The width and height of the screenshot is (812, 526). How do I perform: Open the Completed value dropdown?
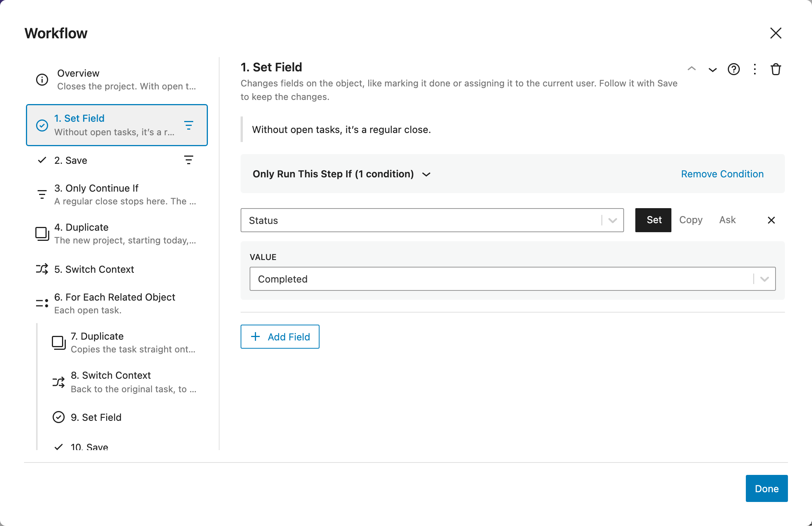[513, 279]
